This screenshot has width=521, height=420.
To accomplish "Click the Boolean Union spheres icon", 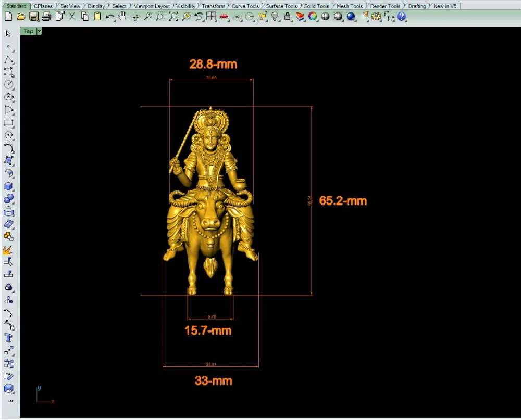I will tap(9, 198).
